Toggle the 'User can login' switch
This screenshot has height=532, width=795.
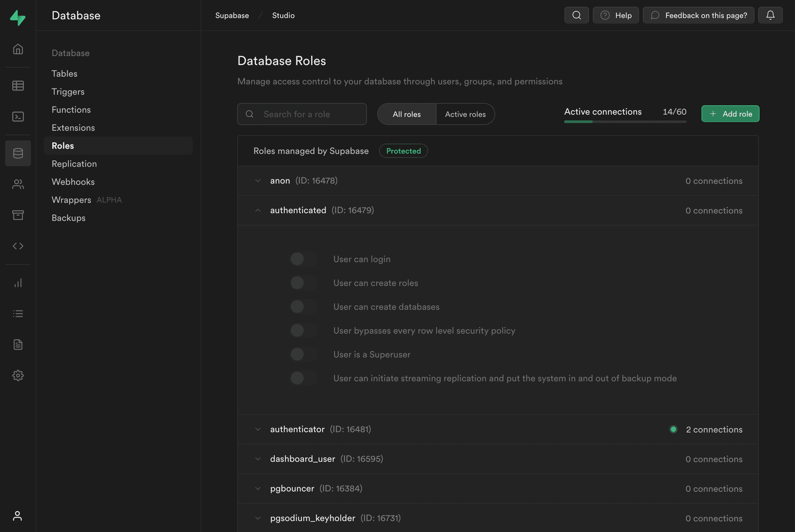tap(304, 259)
